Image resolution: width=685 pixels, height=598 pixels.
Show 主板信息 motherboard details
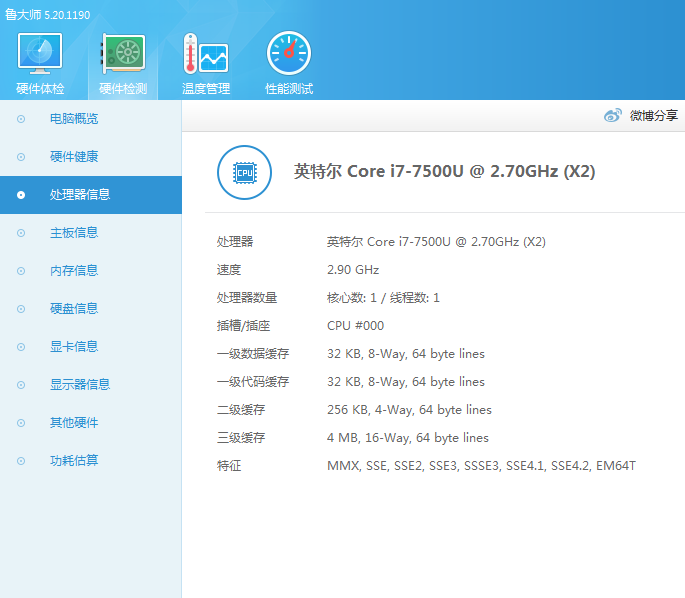[x=74, y=233]
